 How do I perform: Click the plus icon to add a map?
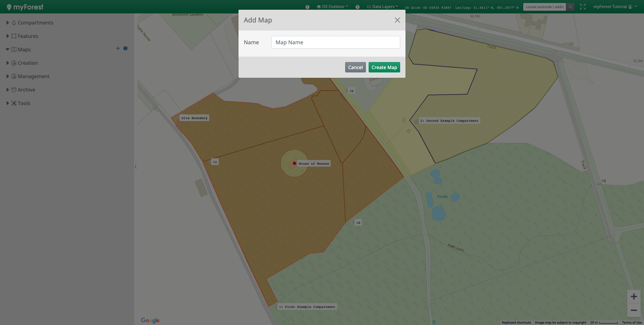click(118, 48)
